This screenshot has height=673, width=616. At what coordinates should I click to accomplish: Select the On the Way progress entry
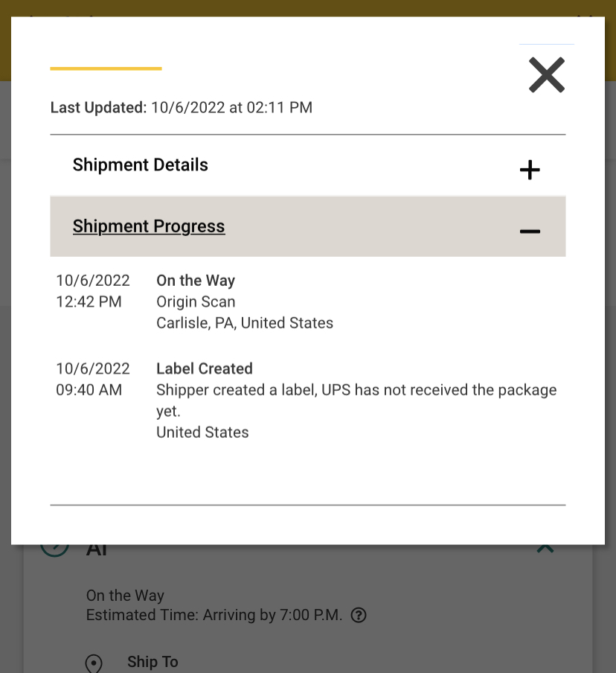point(307,302)
